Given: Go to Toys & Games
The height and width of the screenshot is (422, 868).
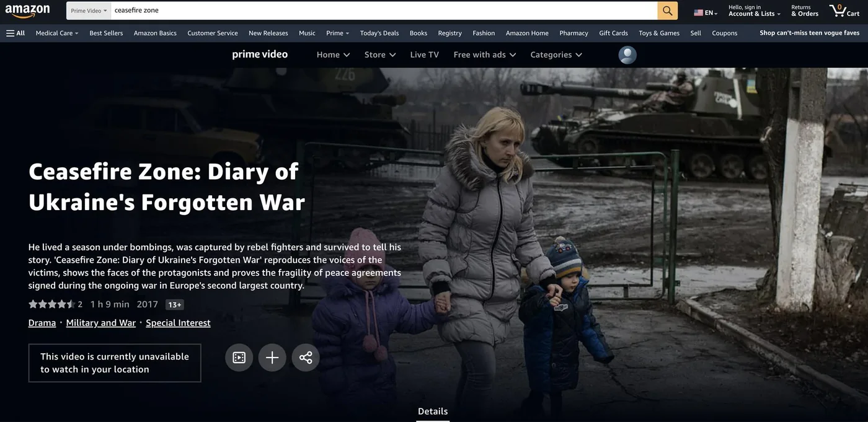Looking at the screenshot, I should coord(659,33).
